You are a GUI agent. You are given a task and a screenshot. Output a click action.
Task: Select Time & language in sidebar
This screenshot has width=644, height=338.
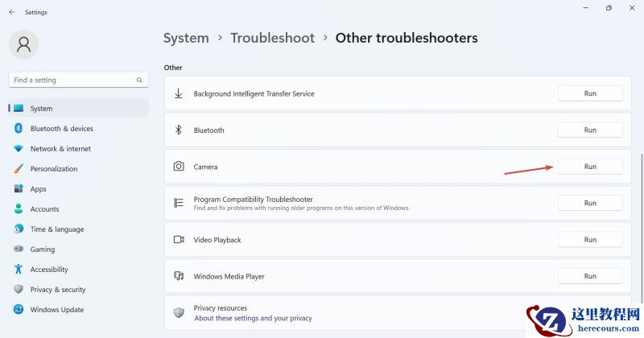click(56, 229)
